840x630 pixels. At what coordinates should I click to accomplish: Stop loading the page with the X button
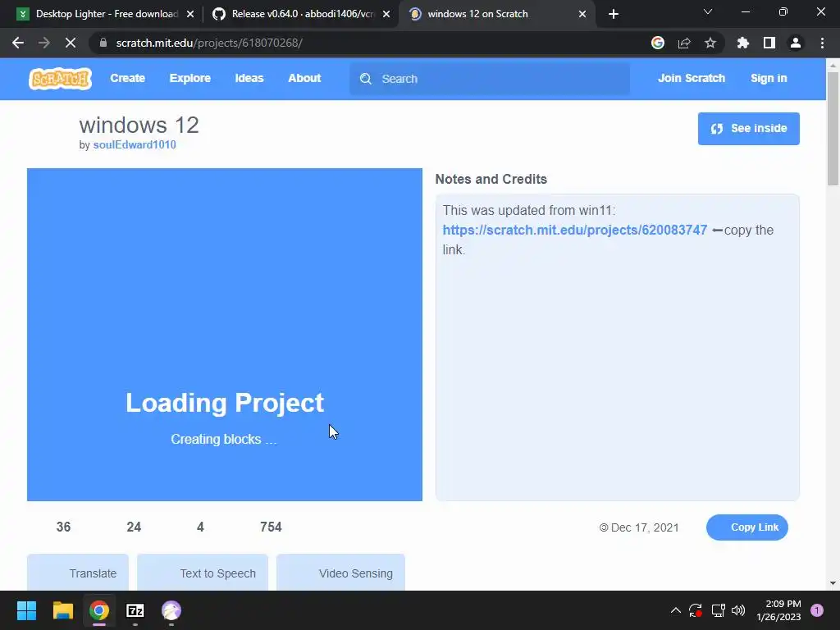pyautogui.click(x=71, y=43)
